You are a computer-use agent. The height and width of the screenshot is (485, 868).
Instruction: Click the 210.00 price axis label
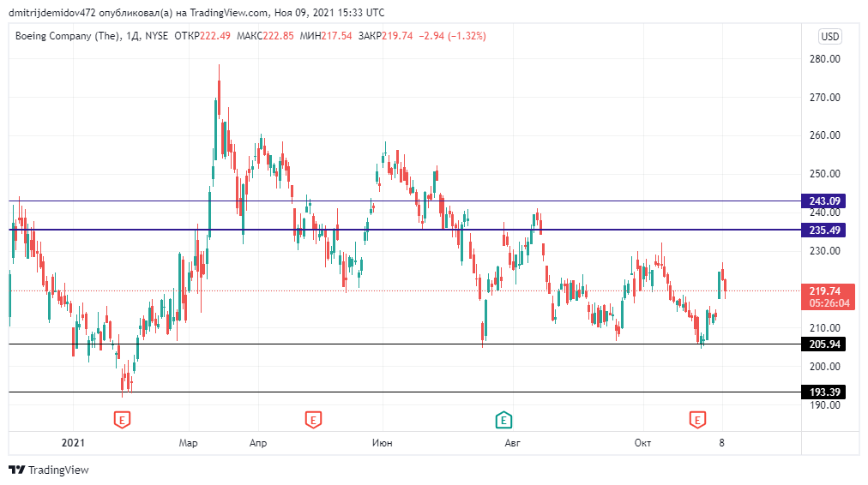click(x=825, y=328)
